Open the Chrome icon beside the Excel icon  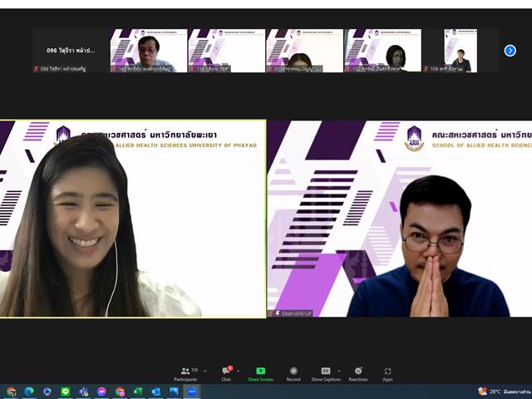click(120, 392)
